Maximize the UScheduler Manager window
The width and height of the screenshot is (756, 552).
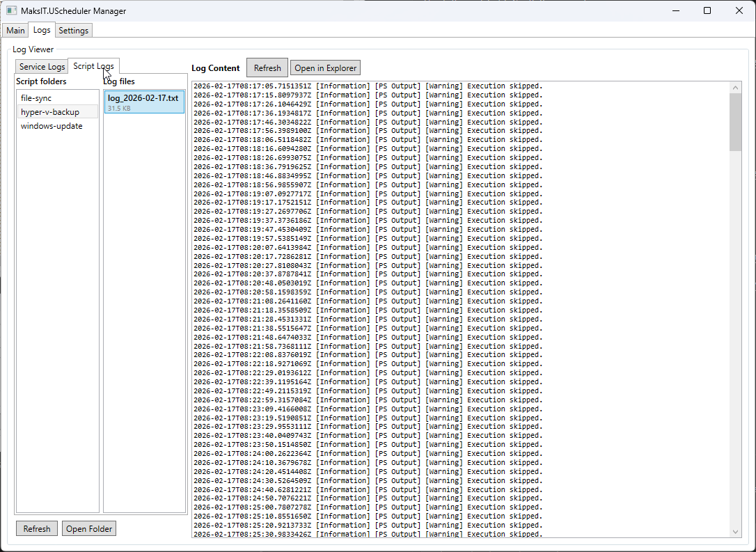[x=707, y=11]
